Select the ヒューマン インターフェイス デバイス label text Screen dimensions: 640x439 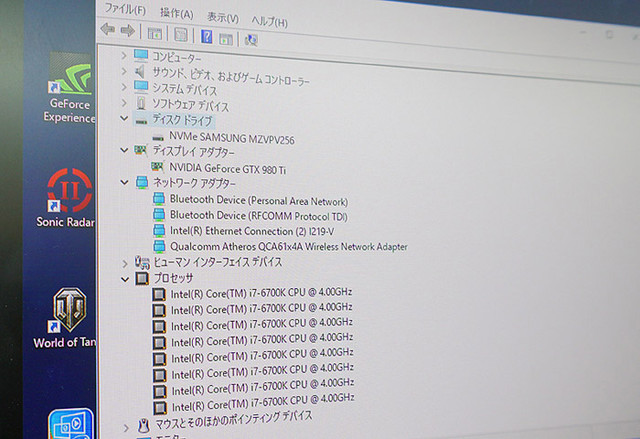[x=218, y=262]
